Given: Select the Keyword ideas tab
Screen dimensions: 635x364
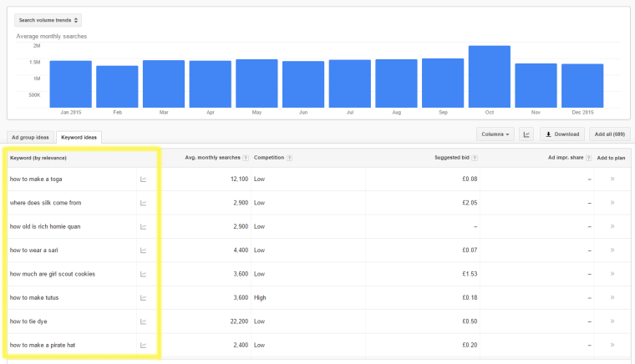Looking at the screenshot, I should point(79,138).
